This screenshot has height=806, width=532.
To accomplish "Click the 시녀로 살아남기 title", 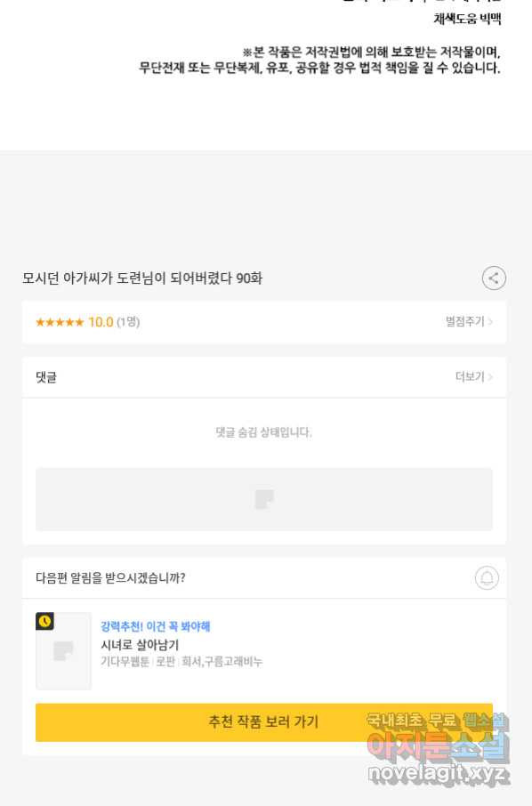I will (x=140, y=645).
